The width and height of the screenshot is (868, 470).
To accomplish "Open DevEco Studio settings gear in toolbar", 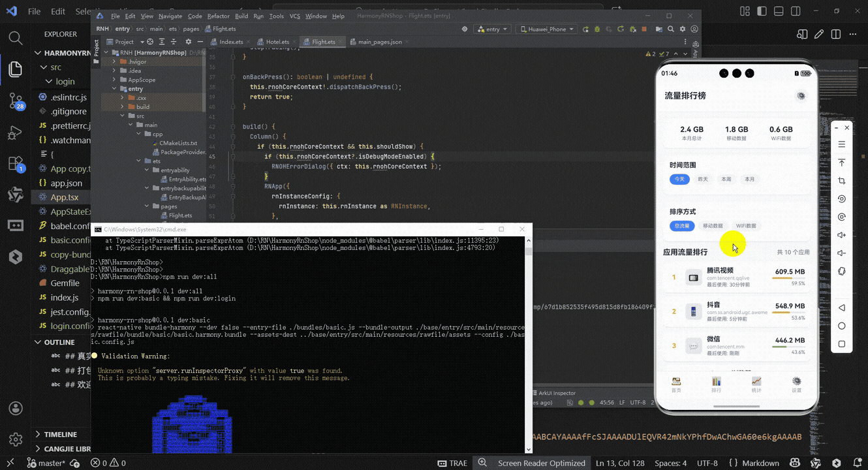I will coord(683,29).
